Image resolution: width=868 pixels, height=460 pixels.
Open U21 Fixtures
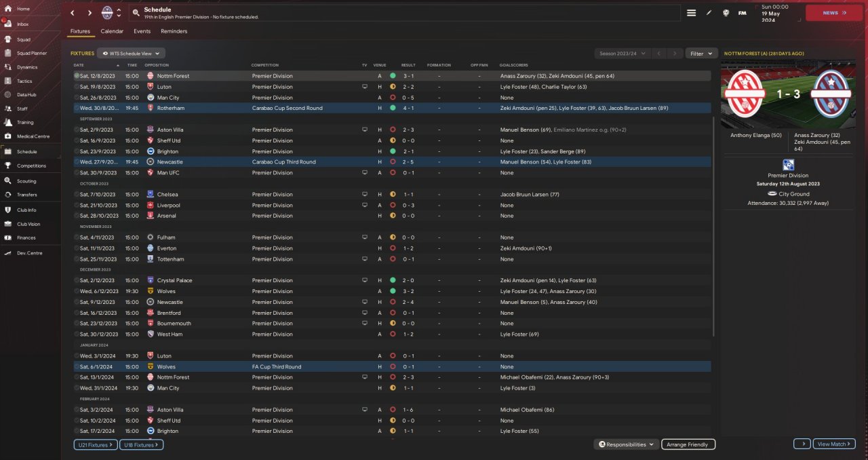[x=96, y=444]
